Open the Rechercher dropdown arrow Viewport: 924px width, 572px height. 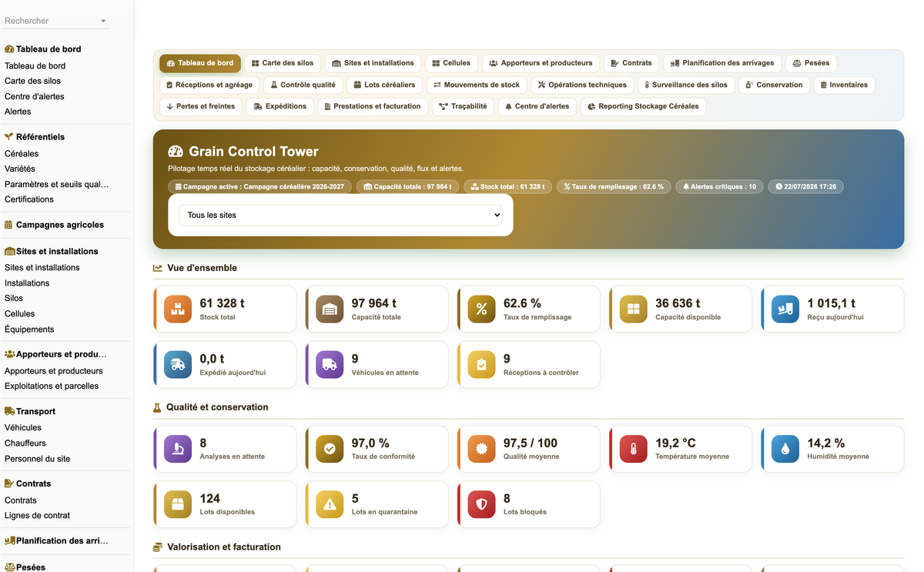tap(103, 22)
